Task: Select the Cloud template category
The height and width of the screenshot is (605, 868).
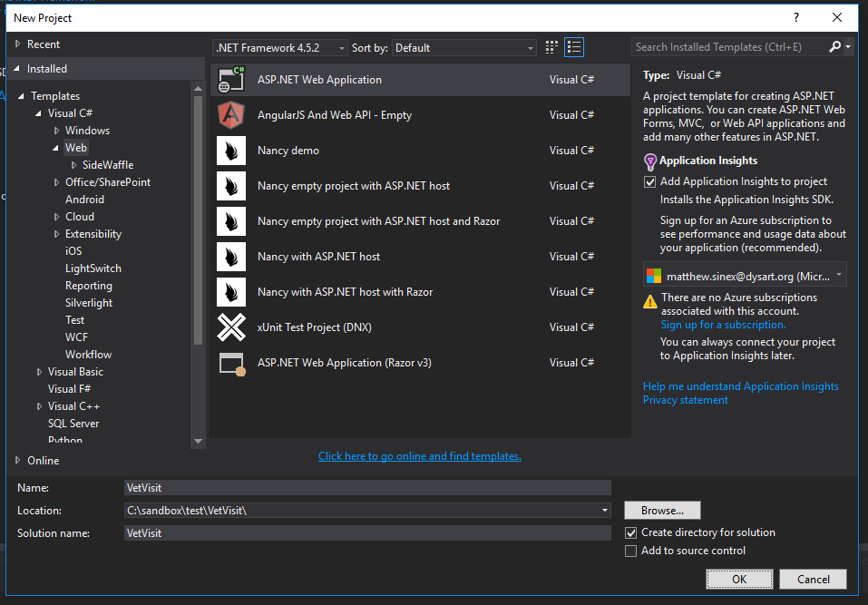Action: 80,217
